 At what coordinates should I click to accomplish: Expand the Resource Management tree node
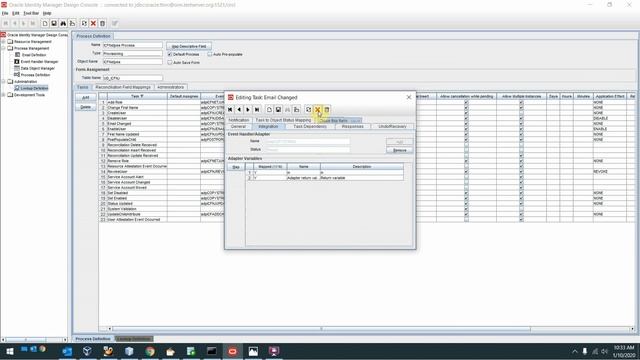tap(4, 42)
